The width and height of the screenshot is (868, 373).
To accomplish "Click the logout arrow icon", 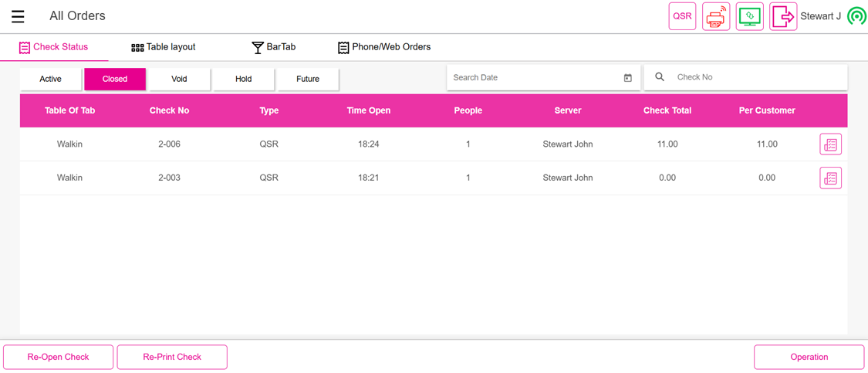I will [x=783, y=16].
